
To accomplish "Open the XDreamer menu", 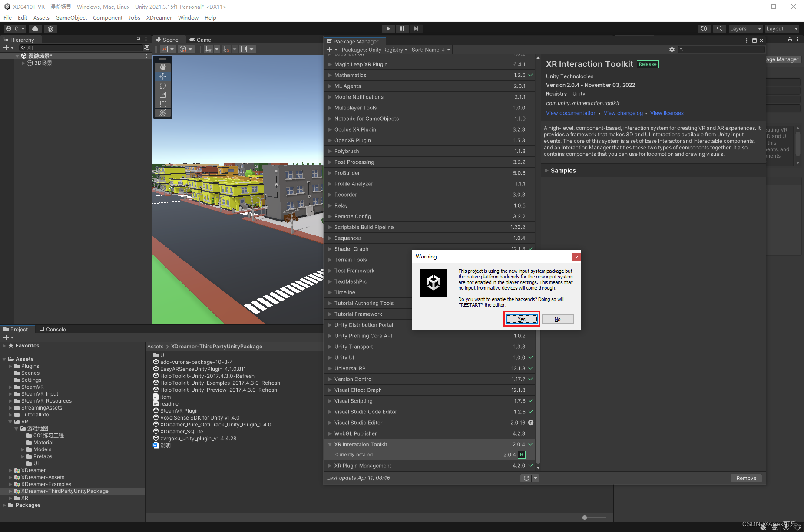I will (x=159, y=17).
